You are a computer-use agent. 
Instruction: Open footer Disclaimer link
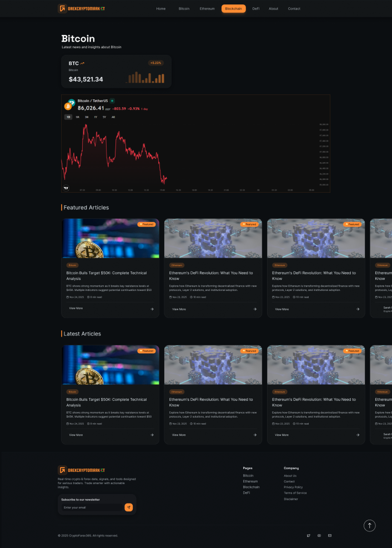(x=291, y=499)
